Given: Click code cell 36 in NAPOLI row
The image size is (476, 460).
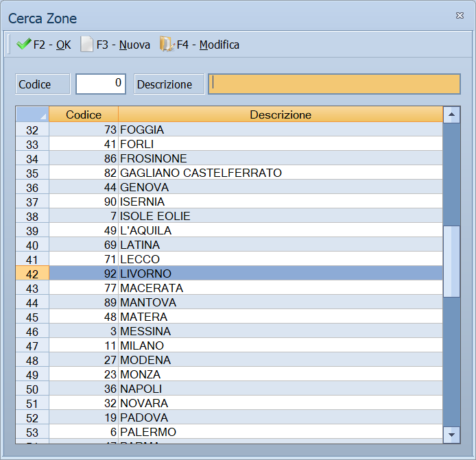Looking at the screenshot, I should coord(84,389).
